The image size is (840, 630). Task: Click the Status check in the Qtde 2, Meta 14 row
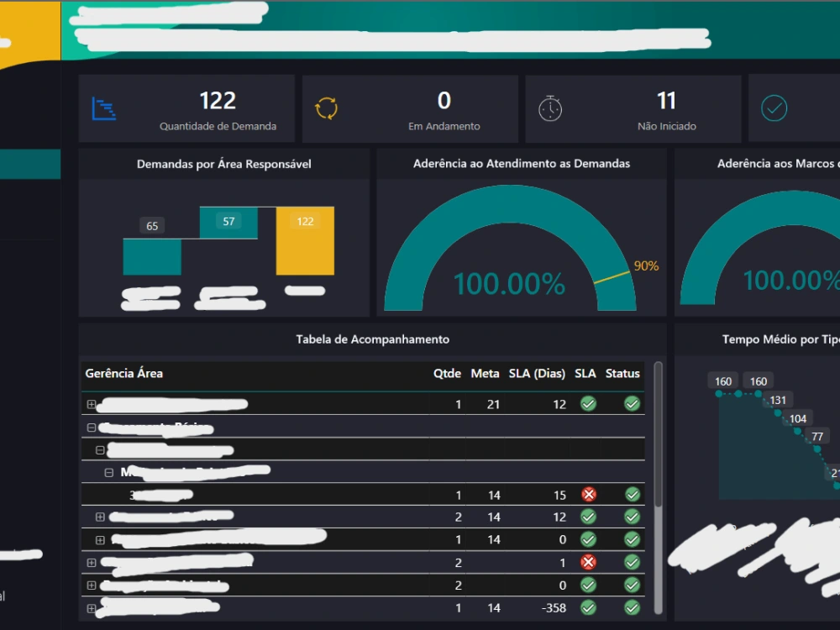[633, 517]
